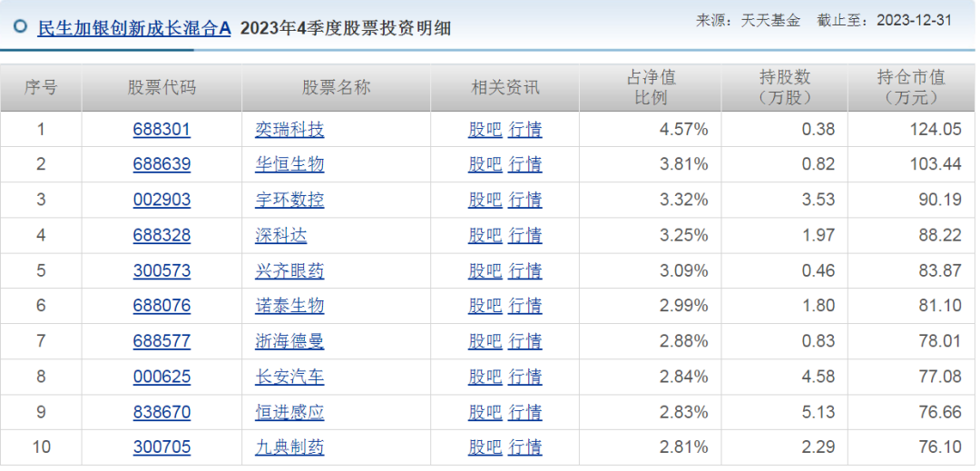Viewport: 980px width, 471px height.
Task: Open 行情 for 华恒生物 row
Action: [525, 164]
